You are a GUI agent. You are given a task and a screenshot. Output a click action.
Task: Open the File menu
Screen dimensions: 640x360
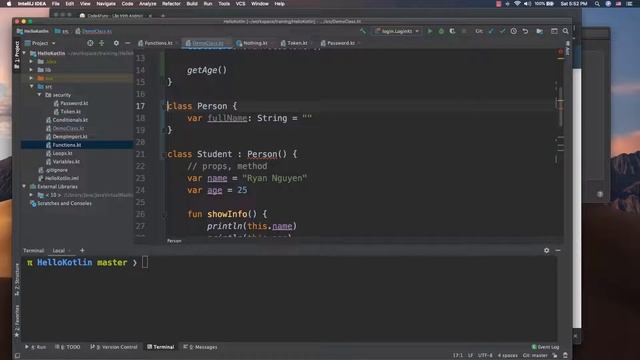(56, 4)
